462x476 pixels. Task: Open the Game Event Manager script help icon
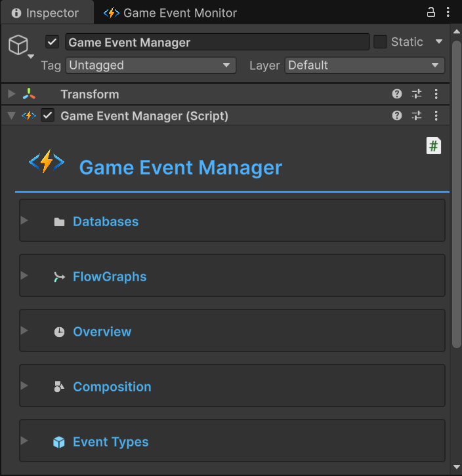coord(397,116)
